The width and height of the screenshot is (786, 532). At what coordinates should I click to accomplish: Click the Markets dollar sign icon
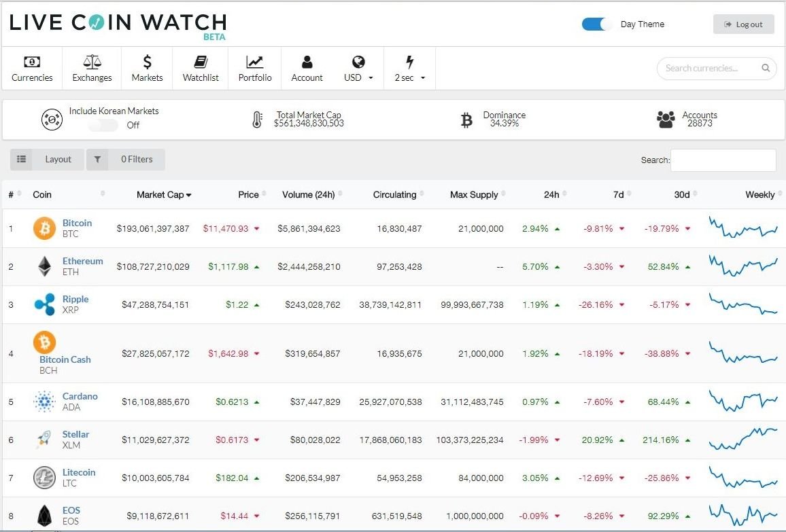147,62
